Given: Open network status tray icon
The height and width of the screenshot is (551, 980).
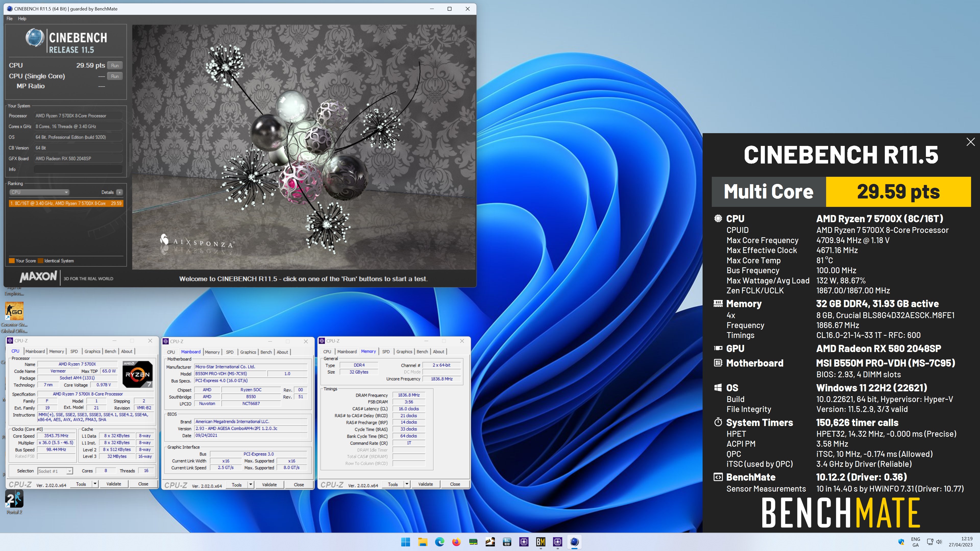Looking at the screenshot, I should 930,542.
